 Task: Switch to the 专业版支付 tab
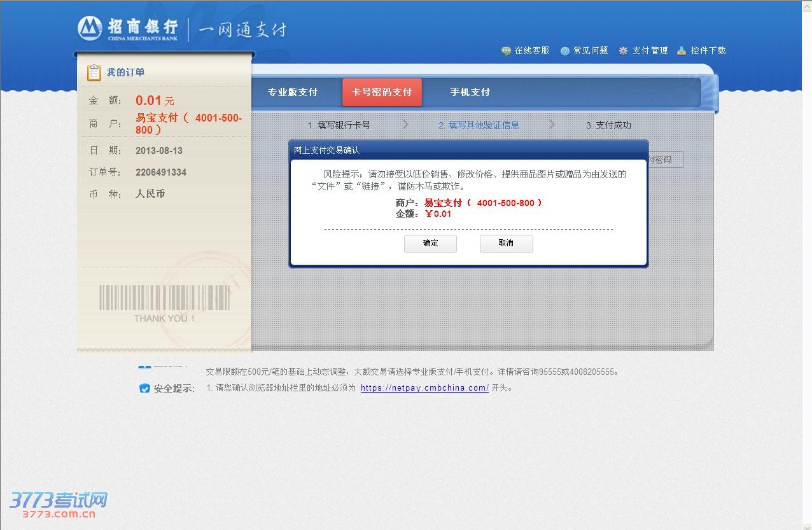(292, 92)
